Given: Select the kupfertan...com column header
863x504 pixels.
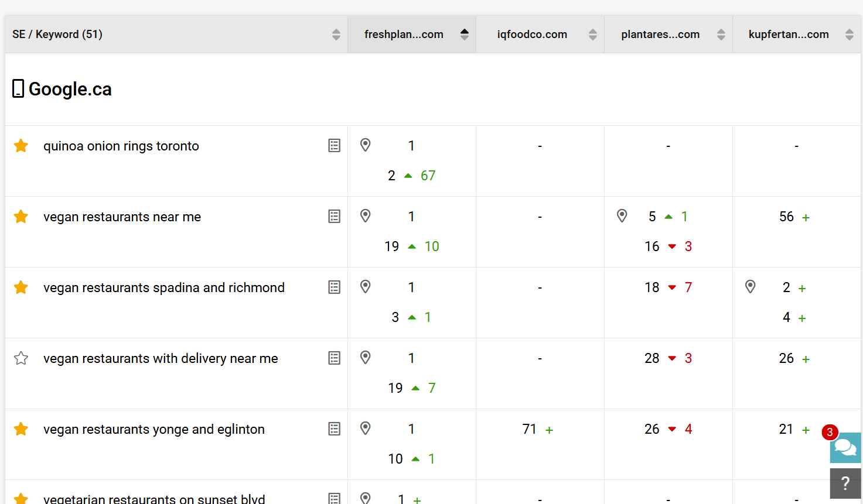Looking at the screenshot, I should (x=789, y=34).
